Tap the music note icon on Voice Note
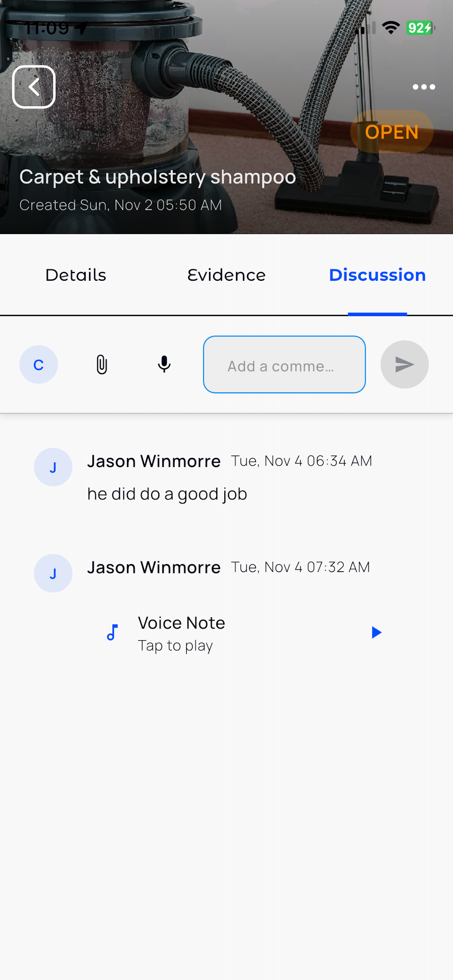Viewport: 453px width, 980px height. [x=112, y=632]
